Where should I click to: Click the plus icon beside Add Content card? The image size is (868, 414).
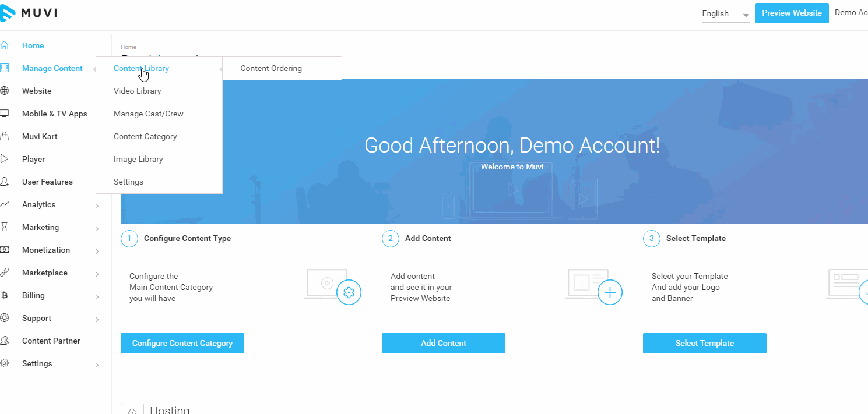(610, 292)
